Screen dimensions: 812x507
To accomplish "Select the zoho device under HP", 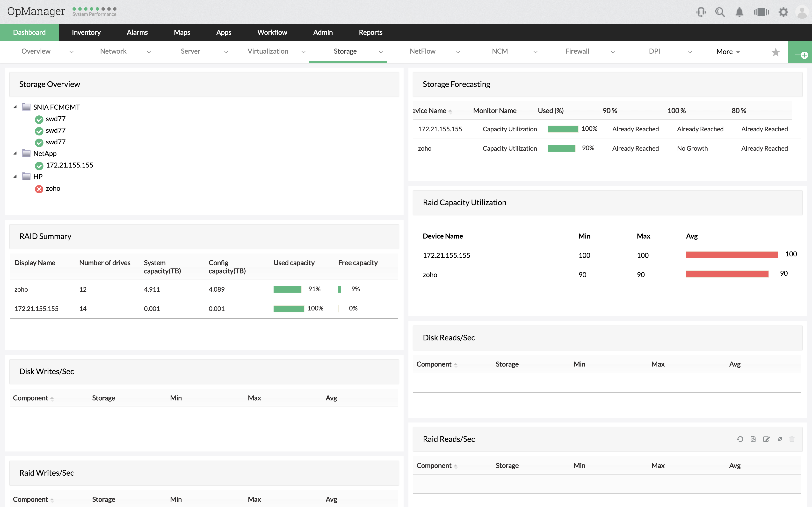I will [53, 189].
